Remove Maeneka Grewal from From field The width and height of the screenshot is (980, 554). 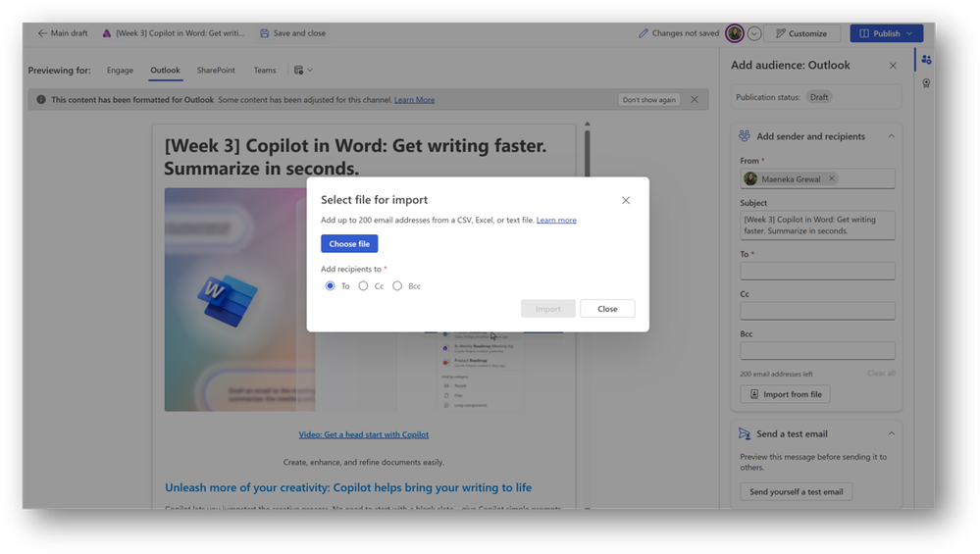pyautogui.click(x=832, y=178)
